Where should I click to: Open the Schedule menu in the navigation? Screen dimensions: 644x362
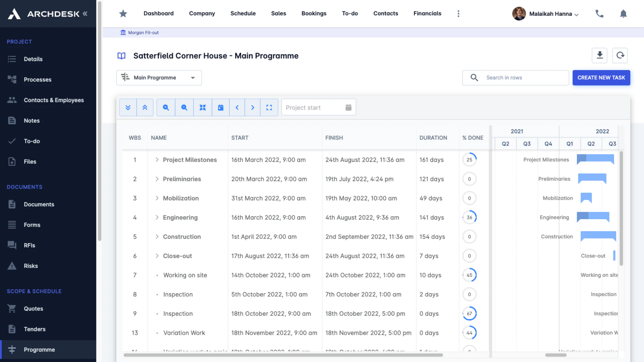[243, 13]
